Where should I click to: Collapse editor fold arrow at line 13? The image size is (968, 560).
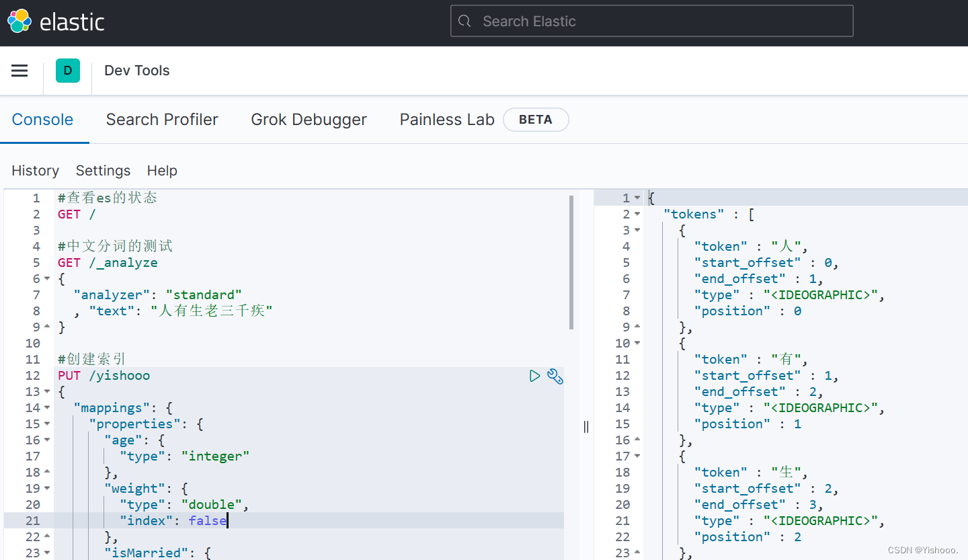47,392
